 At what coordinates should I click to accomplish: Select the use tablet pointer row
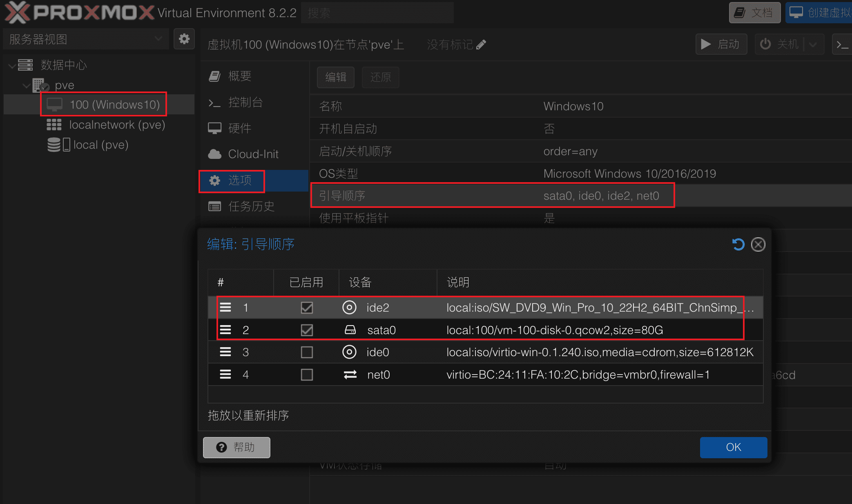[x=581, y=218]
